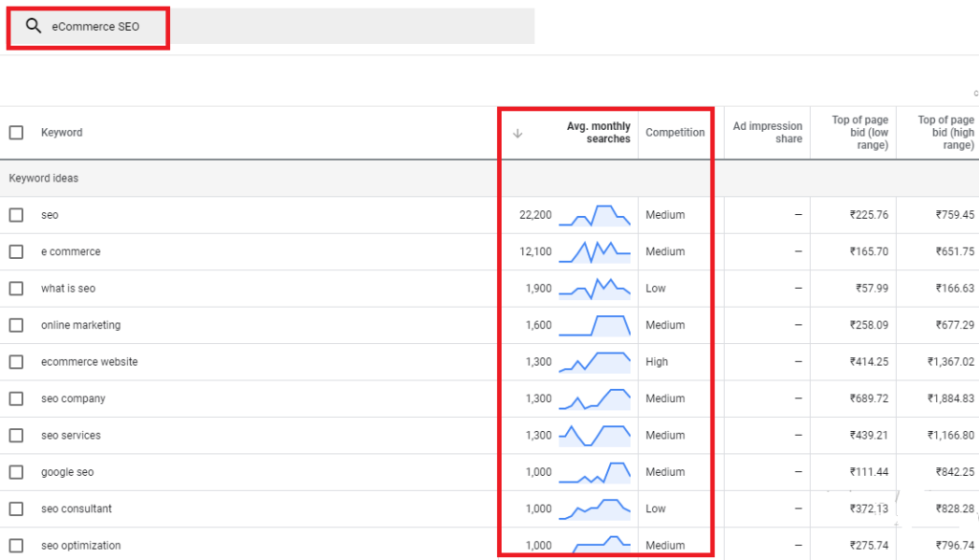Click 'Low' competition for 'what is seo'
Viewport: 979px width, 560px height.
pos(656,289)
